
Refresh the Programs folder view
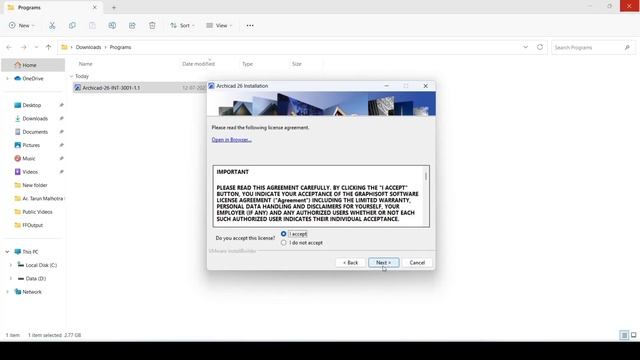tap(540, 47)
